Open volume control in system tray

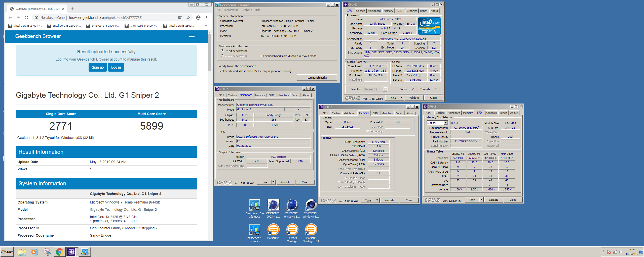coord(621,252)
